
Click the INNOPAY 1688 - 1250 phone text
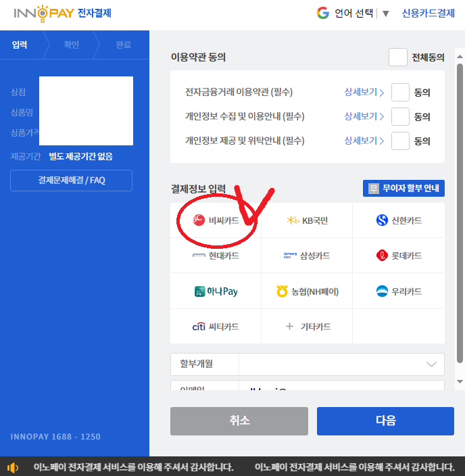tap(55, 437)
